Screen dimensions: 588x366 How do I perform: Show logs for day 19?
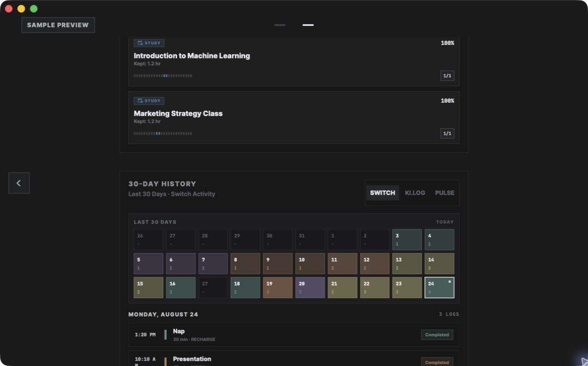click(x=278, y=288)
